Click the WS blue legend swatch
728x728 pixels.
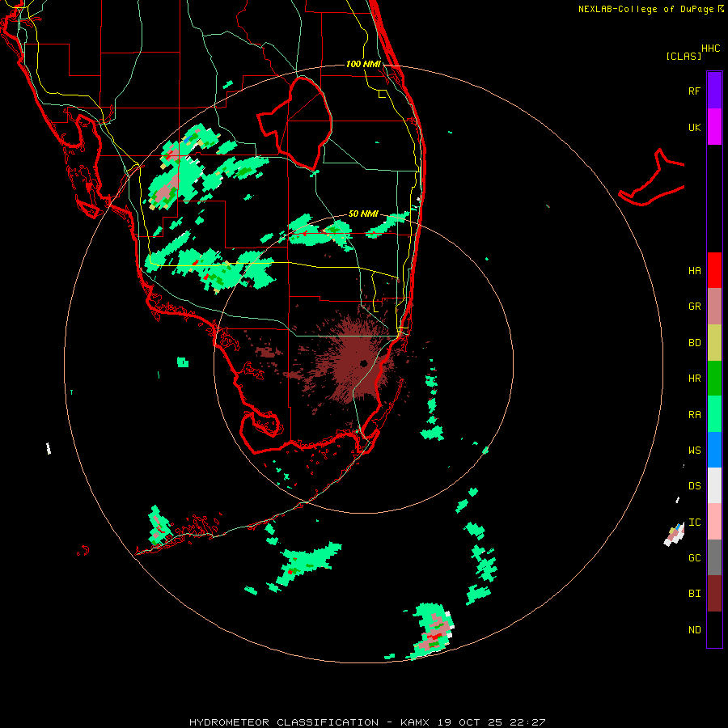tap(714, 450)
